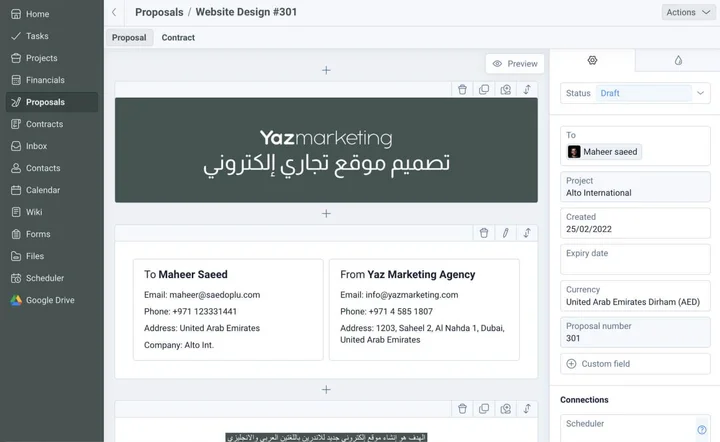Image resolution: width=720 pixels, height=442 pixels.
Task: Edit the Proposal number field 301
Action: click(635, 332)
